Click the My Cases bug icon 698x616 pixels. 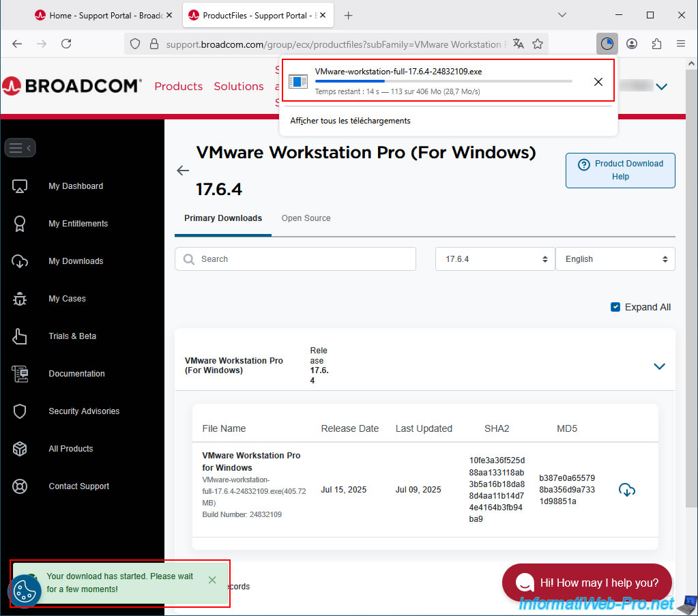pos(20,299)
